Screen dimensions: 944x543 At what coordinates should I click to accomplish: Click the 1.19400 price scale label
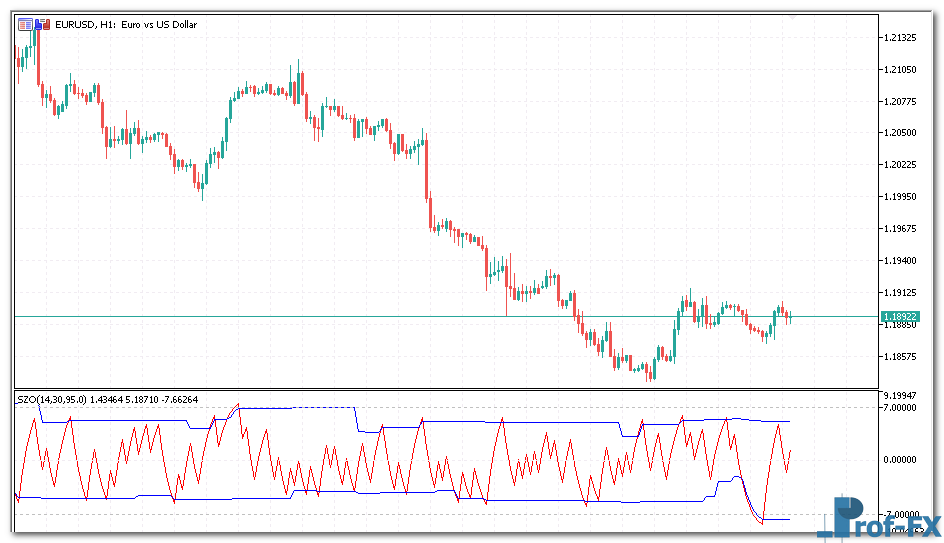(x=902, y=261)
